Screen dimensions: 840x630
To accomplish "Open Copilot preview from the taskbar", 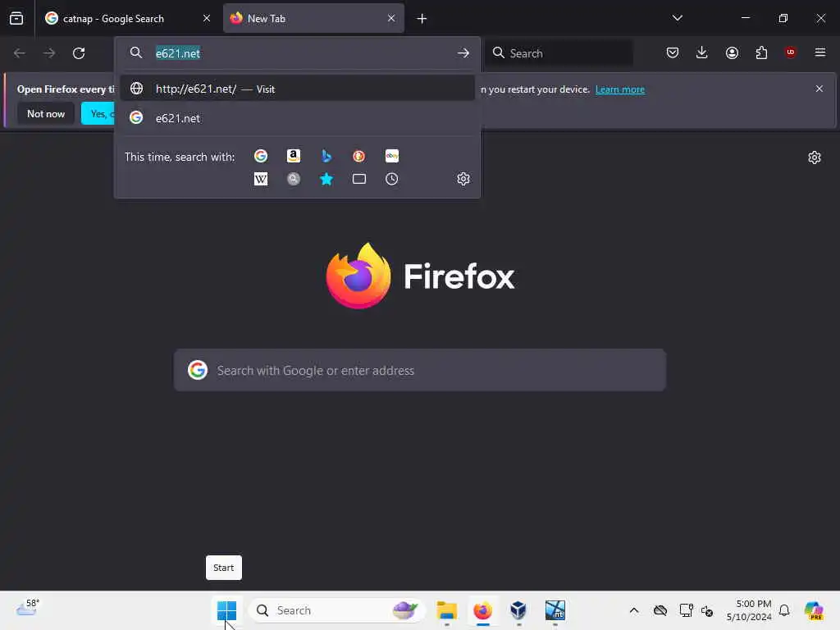I will [813, 610].
